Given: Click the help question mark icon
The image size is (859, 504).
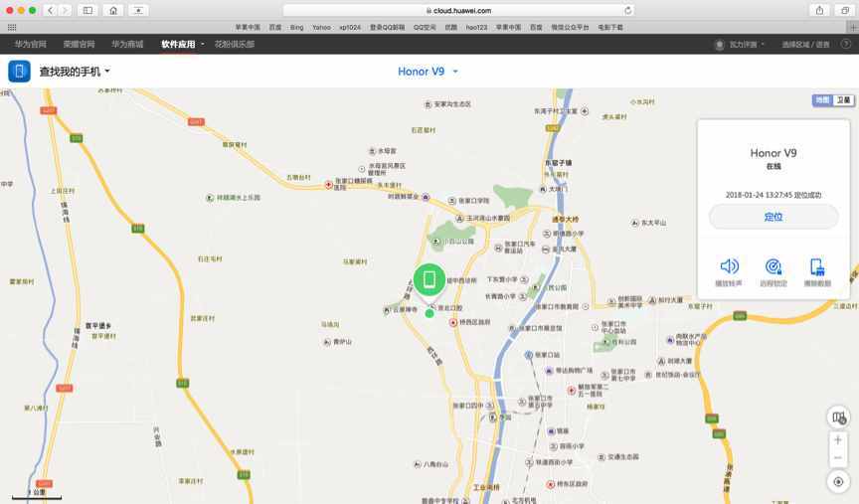Looking at the screenshot, I should [x=846, y=45].
